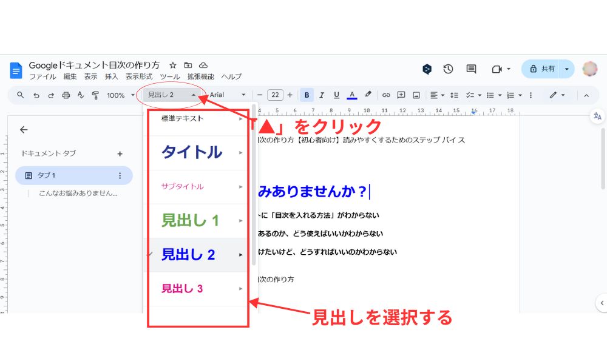
Task: Open the comments icon
Action: (471, 69)
